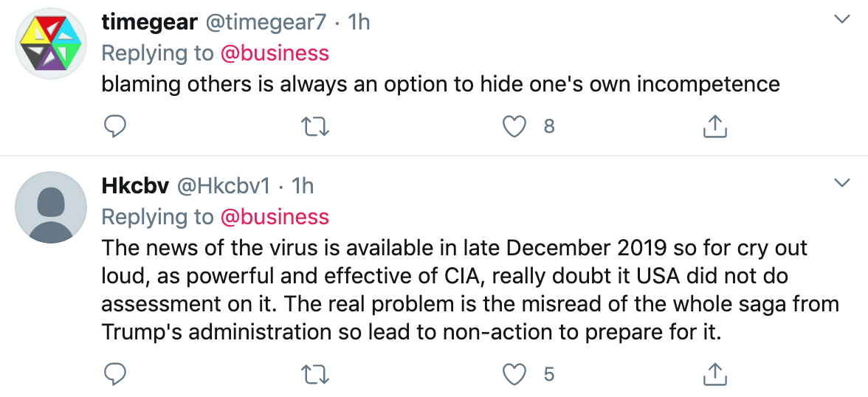Retweet timegear's tweet

pyautogui.click(x=316, y=128)
